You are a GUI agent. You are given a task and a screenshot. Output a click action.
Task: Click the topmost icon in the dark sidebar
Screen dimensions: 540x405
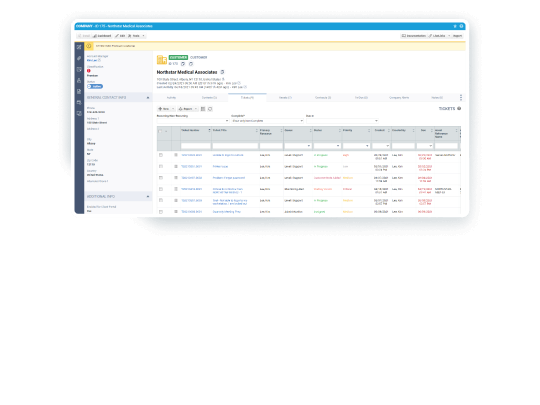(79, 47)
